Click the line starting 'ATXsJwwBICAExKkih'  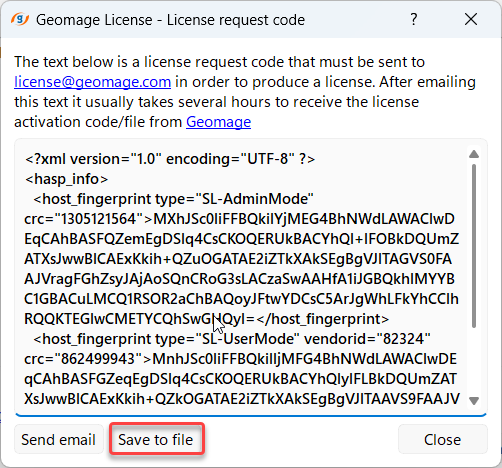coord(238,259)
